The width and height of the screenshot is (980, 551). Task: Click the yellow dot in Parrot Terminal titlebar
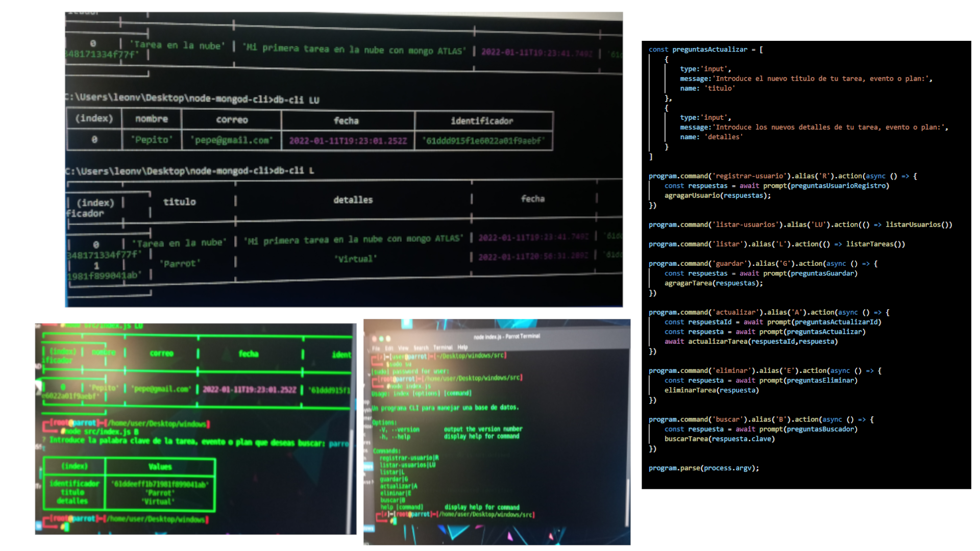coord(388,339)
